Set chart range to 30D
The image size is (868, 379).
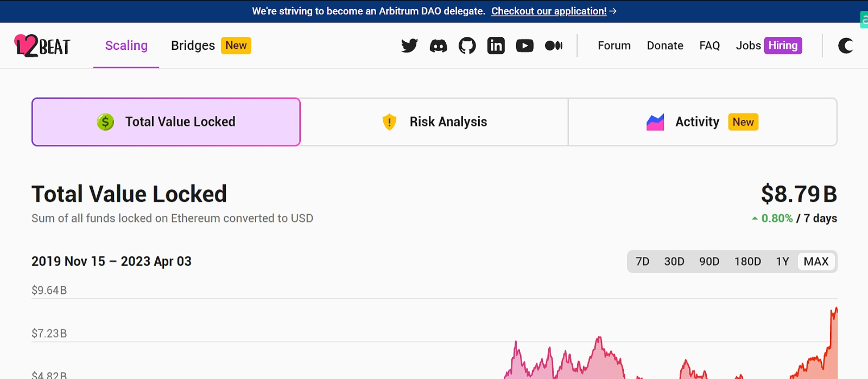point(674,261)
